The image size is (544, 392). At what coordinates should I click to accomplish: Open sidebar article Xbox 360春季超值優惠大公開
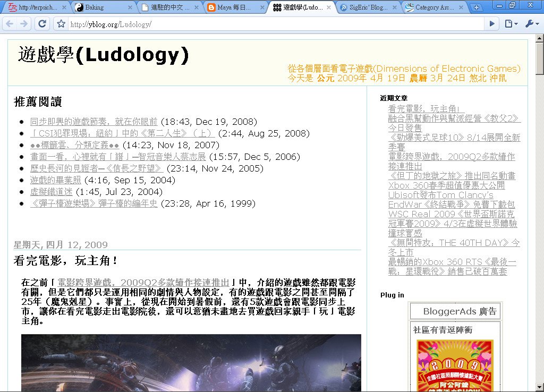click(446, 185)
